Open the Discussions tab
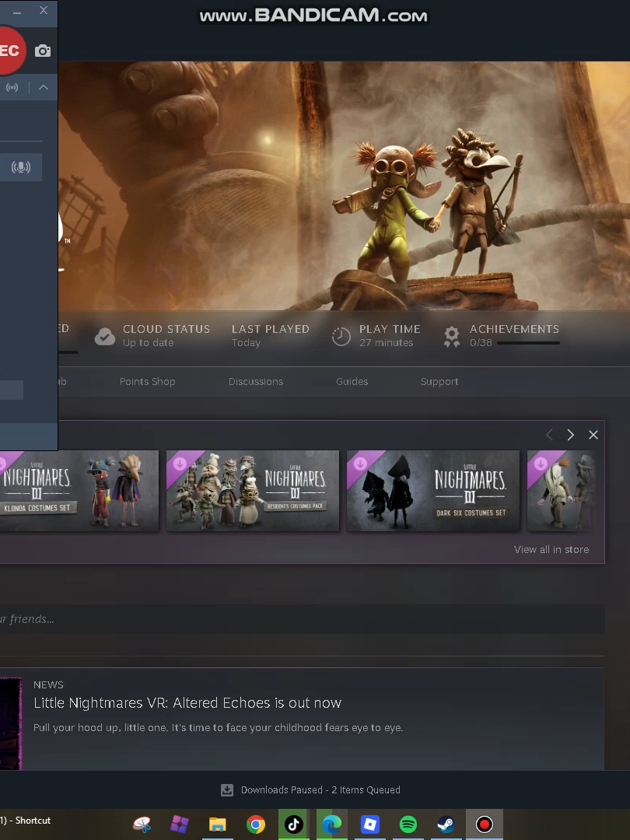This screenshot has width=630, height=840. (x=256, y=381)
